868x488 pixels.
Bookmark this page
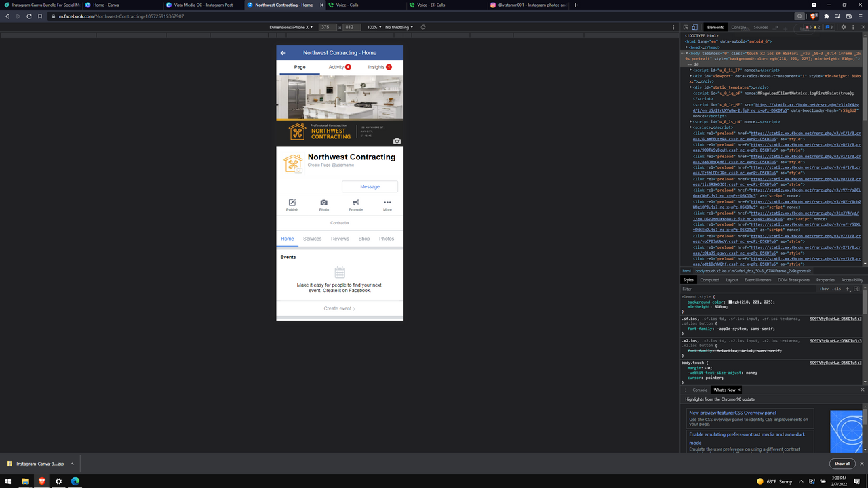pos(41,16)
